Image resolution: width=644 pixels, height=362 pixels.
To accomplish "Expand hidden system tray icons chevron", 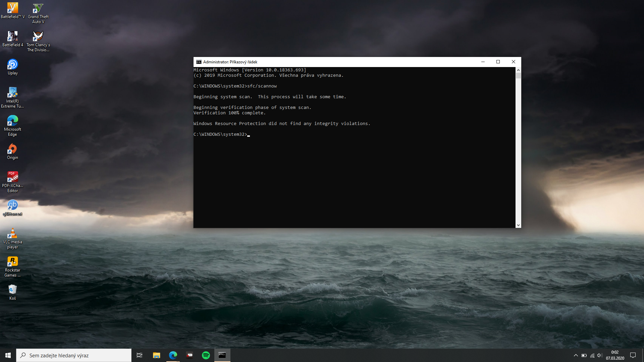I will (x=576, y=355).
